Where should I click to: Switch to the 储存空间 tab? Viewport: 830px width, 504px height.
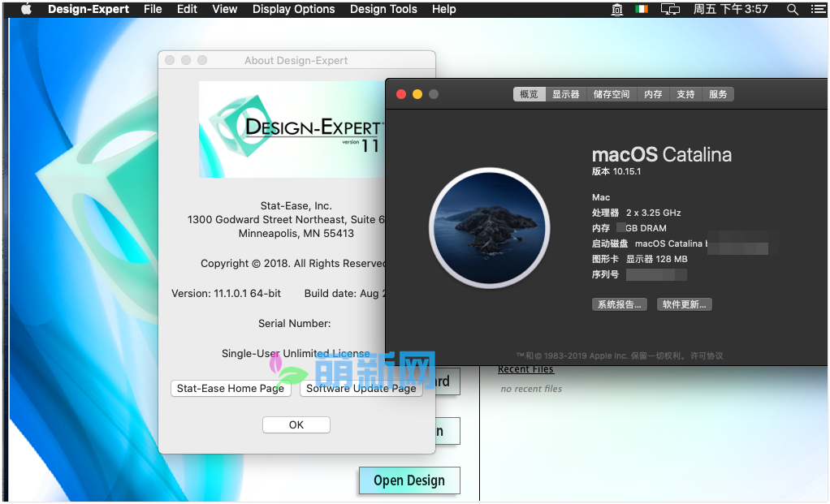(611, 93)
